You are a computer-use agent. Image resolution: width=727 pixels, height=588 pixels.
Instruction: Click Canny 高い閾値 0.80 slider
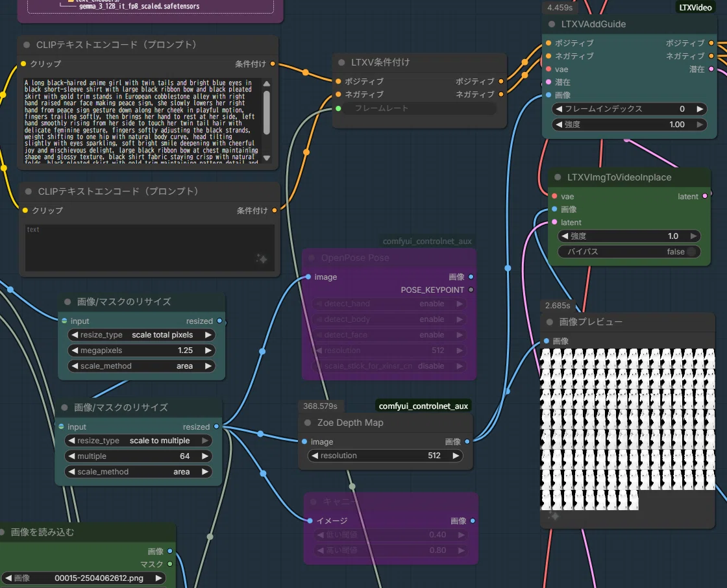pos(390,550)
